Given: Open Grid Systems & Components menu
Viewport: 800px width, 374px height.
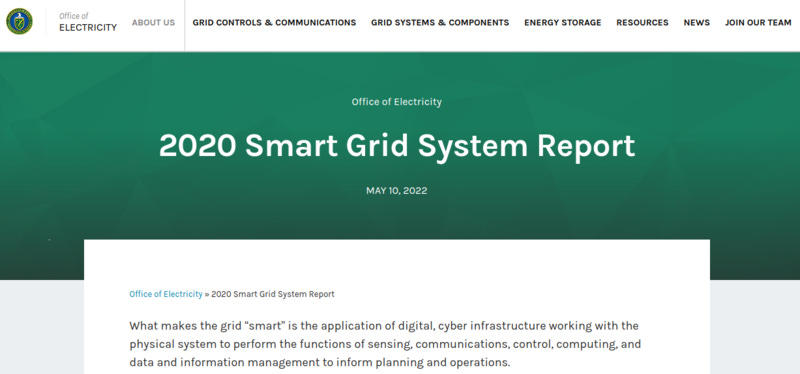Looking at the screenshot, I should tap(440, 22).
